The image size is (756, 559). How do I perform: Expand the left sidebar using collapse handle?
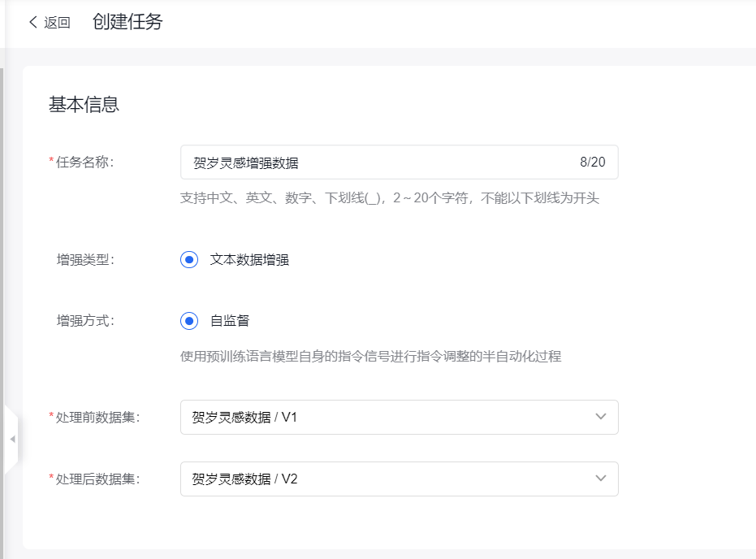pos(11,439)
